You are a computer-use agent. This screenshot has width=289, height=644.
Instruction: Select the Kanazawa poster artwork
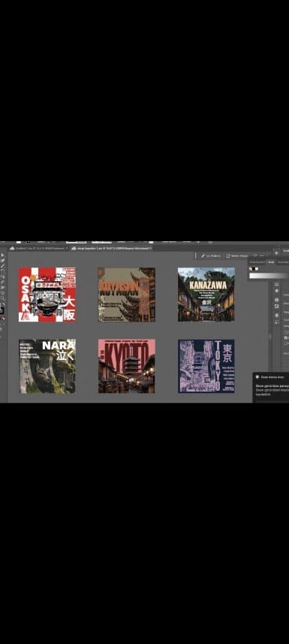point(206,295)
